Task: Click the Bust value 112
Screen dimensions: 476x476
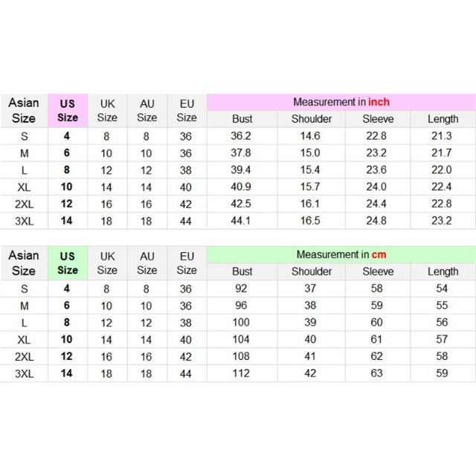Action: [x=241, y=373]
